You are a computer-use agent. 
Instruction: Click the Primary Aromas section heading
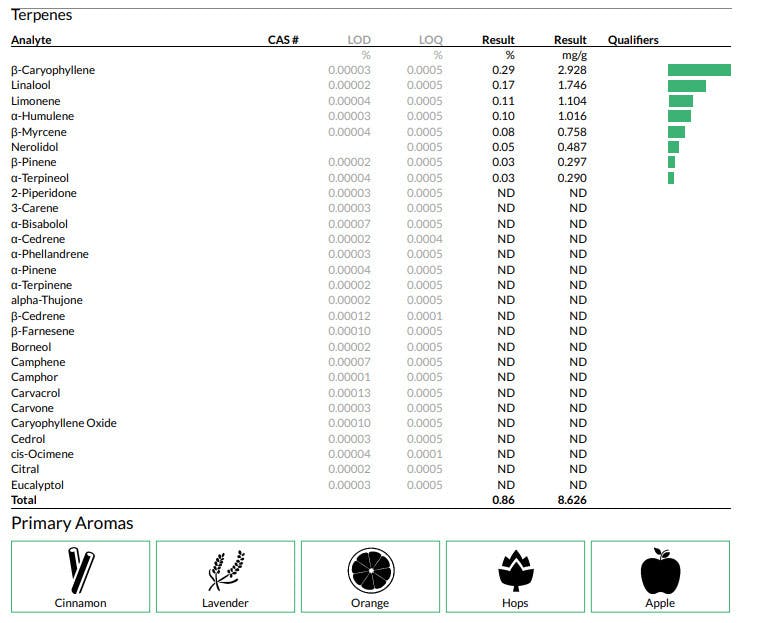[72, 523]
